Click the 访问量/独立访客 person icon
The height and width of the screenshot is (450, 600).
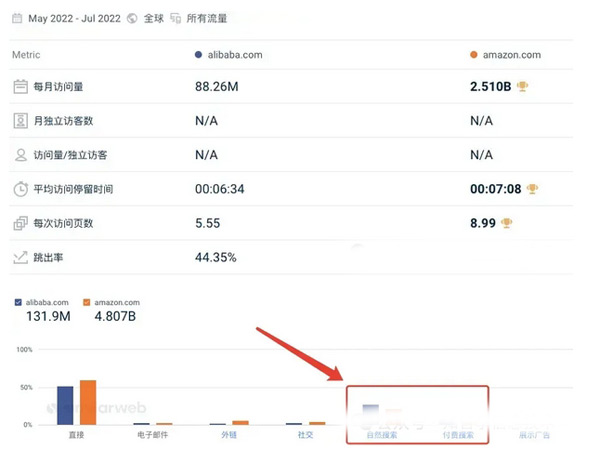pyautogui.click(x=20, y=155)
